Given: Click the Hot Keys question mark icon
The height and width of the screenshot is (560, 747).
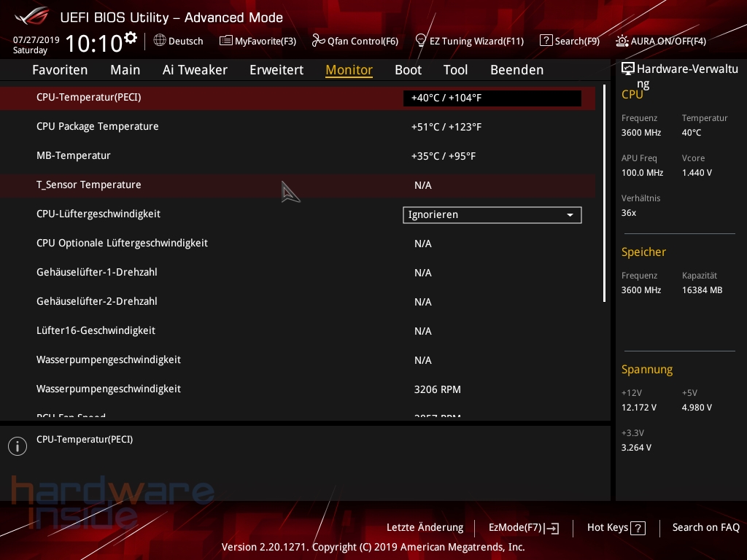Looking at the screenshot, I should click(x=638, y=528).
